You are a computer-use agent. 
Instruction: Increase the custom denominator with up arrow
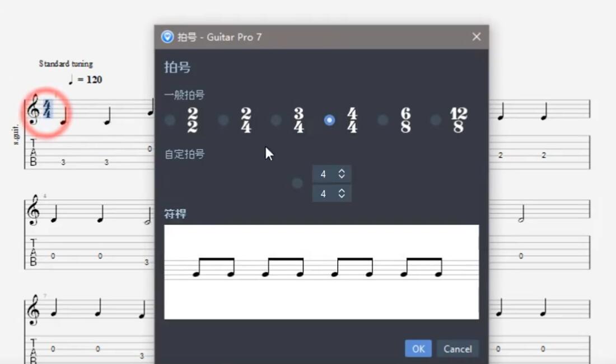coord(342,190)
